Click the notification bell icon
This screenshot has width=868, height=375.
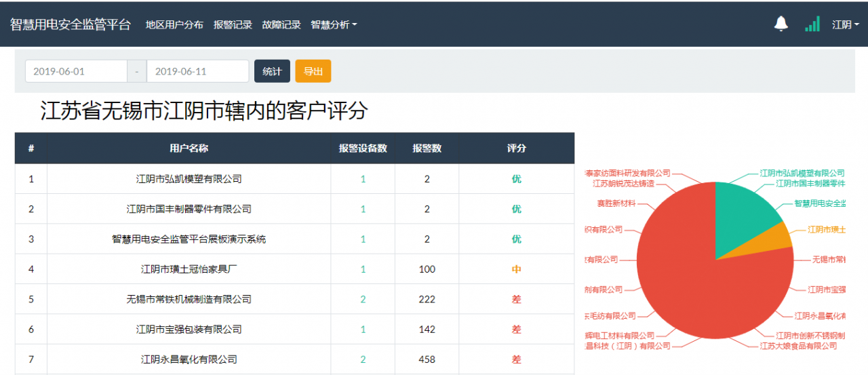coord(781,24)
